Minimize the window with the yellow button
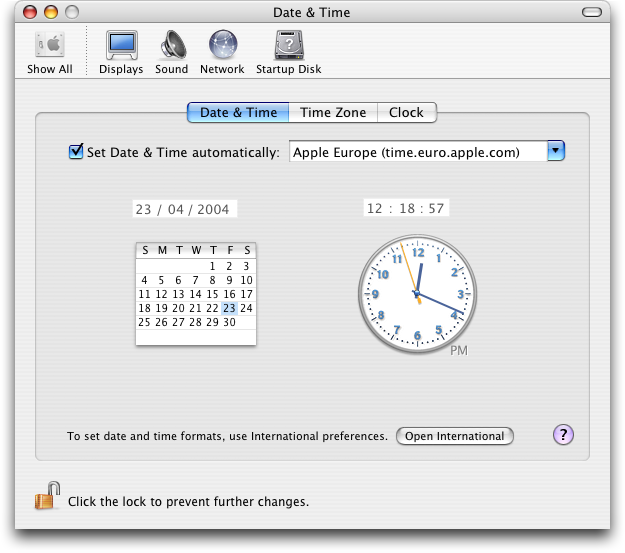The height and width of the screenshot is (553, 625). 51,12
